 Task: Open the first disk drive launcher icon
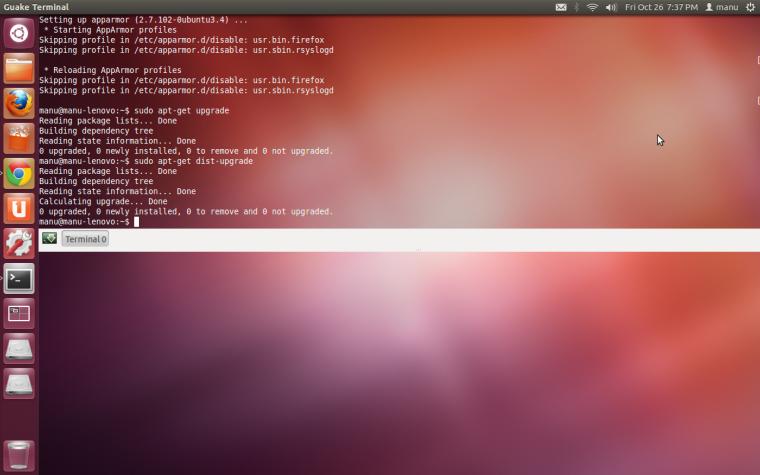[x=19, y=348]
